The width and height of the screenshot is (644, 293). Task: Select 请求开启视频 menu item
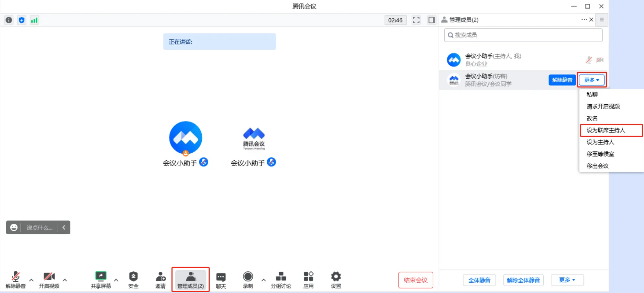tap(603, 106)
